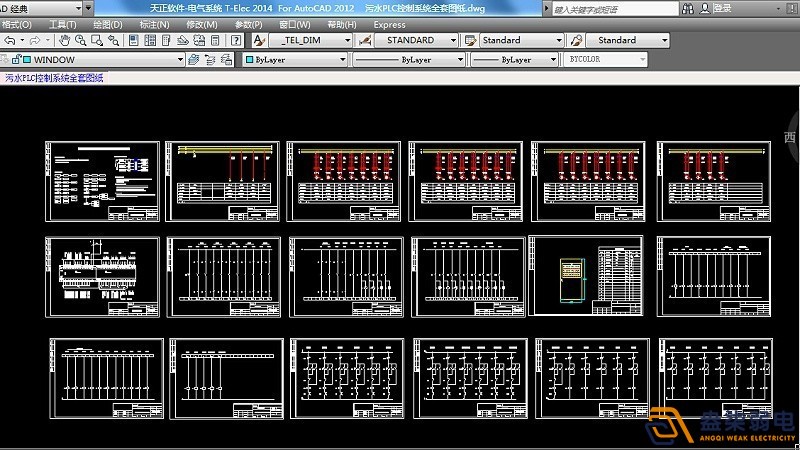Click the text style icon
The height and width of the screenshot is (450, 800).
258,41
